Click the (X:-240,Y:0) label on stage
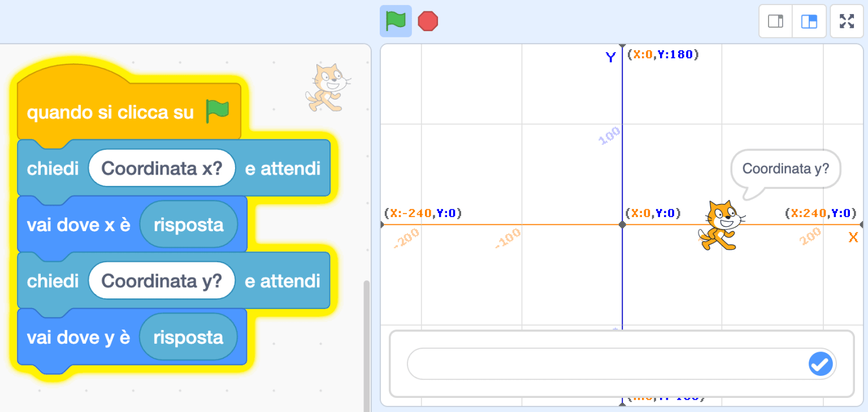868x412 pixels. point(423,213)
